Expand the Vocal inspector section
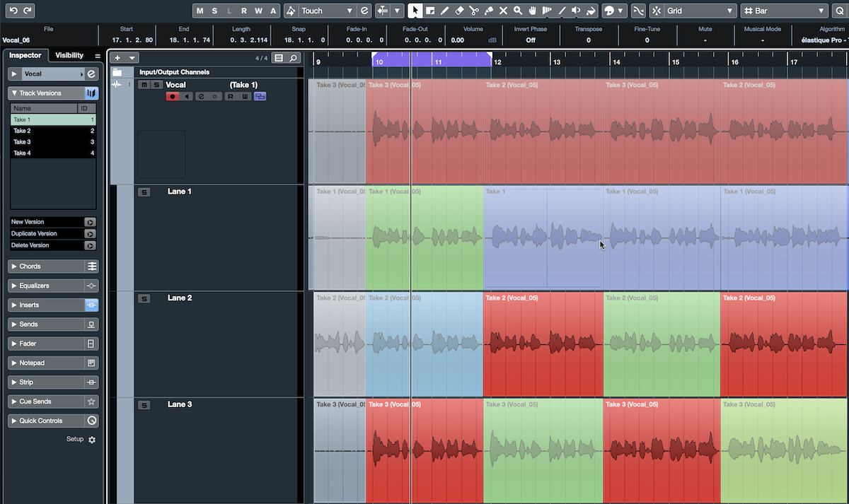This screenshot has width=849, height=504. point(15,74)
